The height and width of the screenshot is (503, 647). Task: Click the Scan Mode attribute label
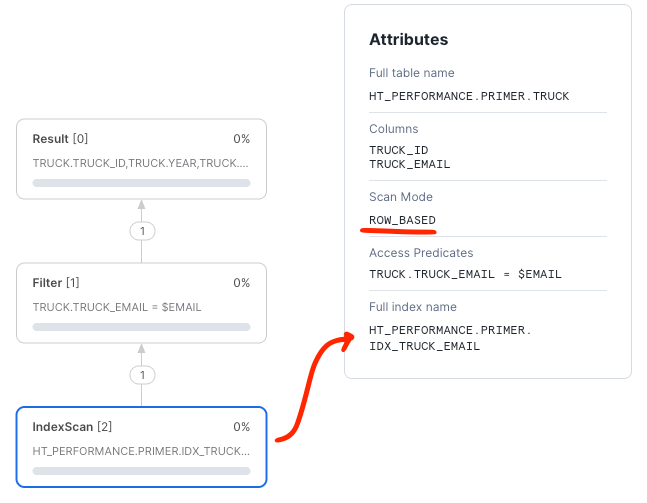(x=401, y=197)
